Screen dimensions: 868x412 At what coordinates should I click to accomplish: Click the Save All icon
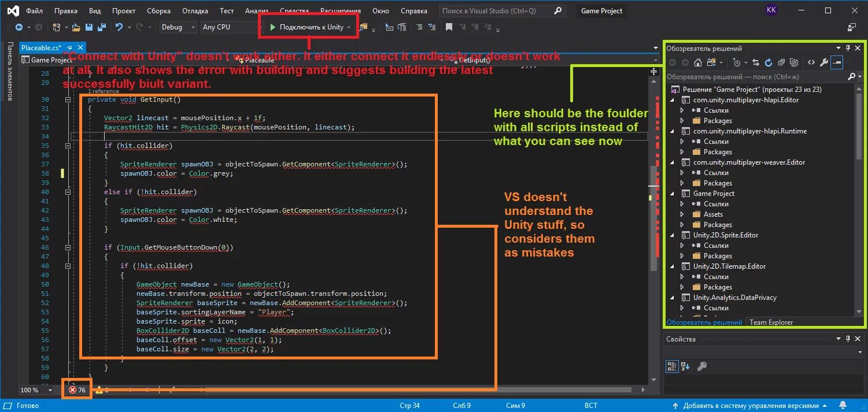(101, 27)
